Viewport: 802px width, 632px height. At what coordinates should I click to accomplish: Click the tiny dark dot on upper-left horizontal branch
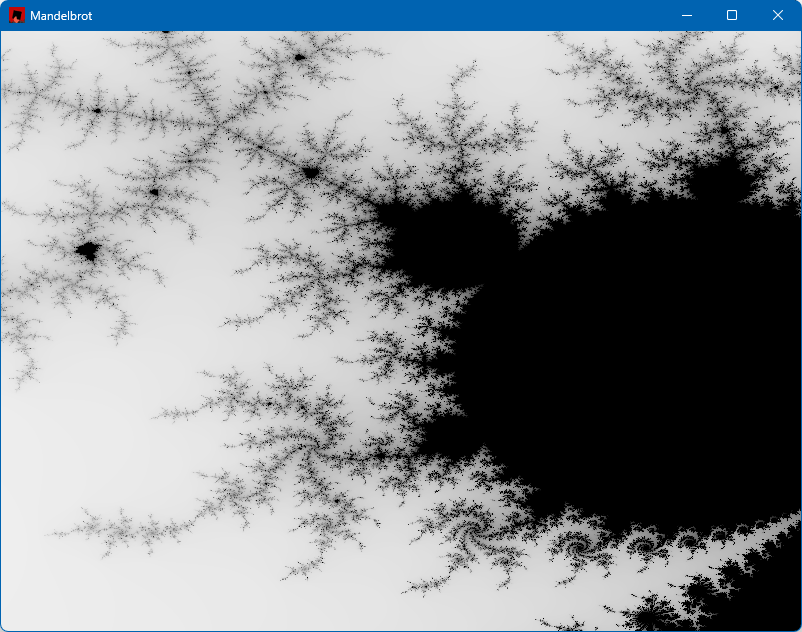tap(97, 110)
